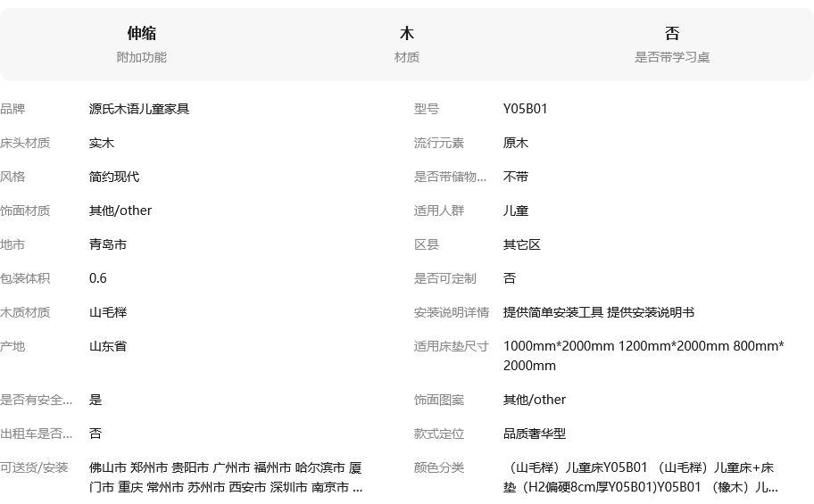Click the brand value 源氏木语儿童家具
This screenshot has width=814, height=504.
tap(139, 109)
